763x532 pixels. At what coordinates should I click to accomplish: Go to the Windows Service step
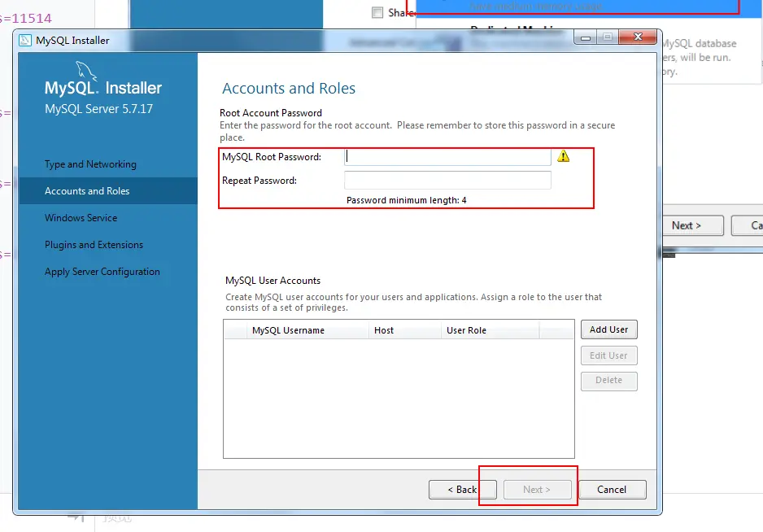coord(81,217)
